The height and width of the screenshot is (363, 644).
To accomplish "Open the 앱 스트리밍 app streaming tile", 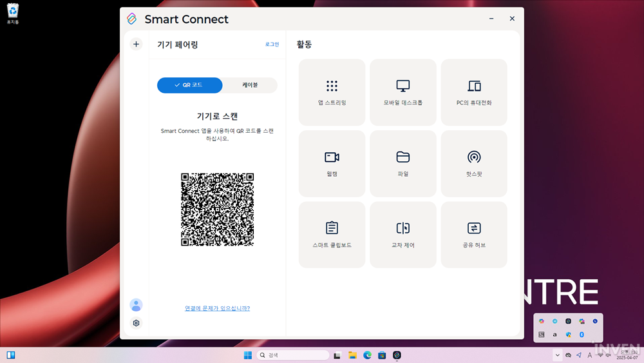I will [x=332, y=92].
